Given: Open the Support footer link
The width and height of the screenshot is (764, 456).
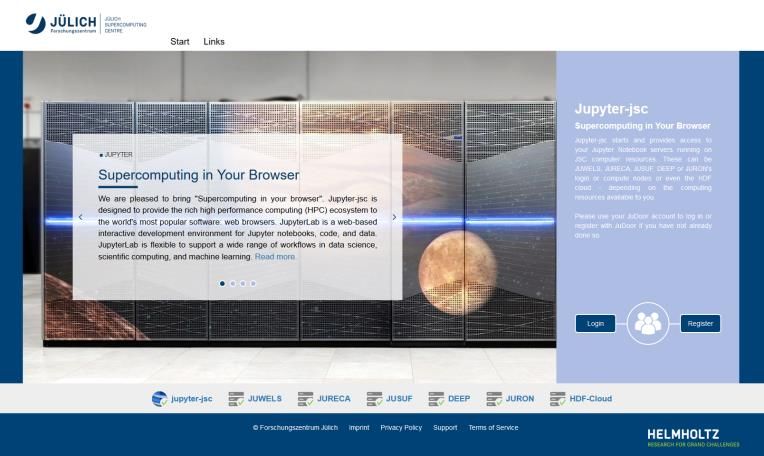Looking at the screenshot, I should (445, 428).
